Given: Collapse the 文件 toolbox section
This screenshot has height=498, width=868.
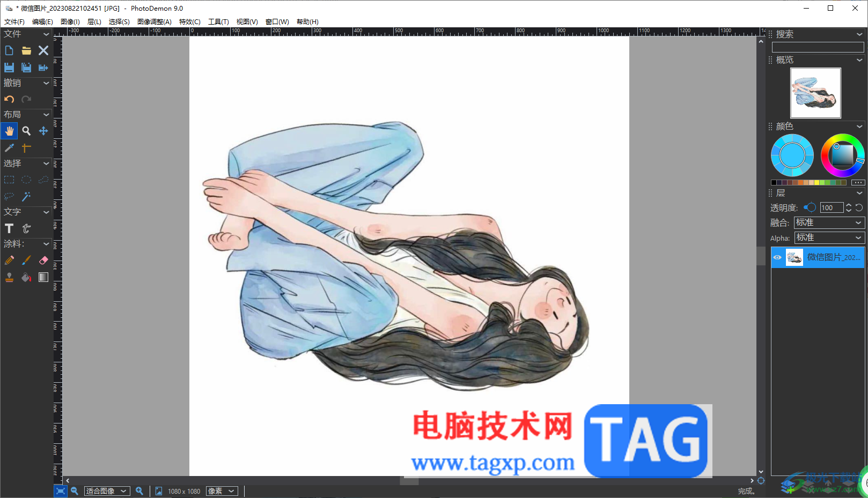Looking at the screenshot, I should pos(46,34).
